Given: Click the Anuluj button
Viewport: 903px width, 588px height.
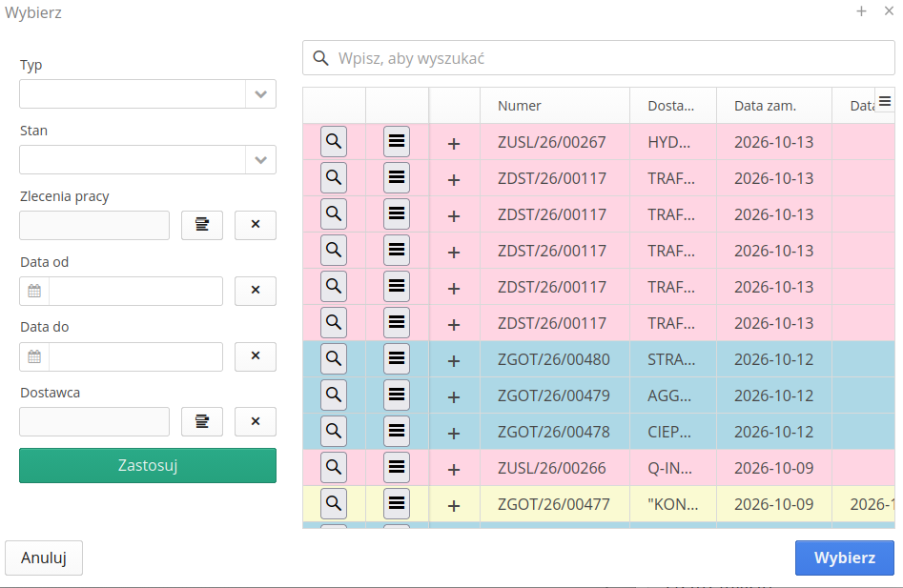Looking at the screenshot, I should tap(44, 558).
